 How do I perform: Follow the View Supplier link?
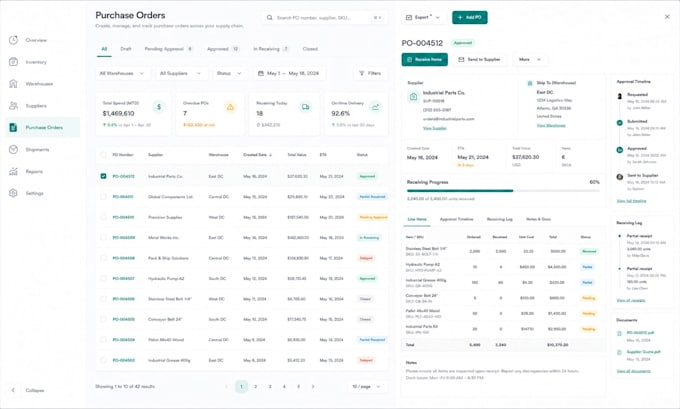pyautogui.click(x=435, y=128)
